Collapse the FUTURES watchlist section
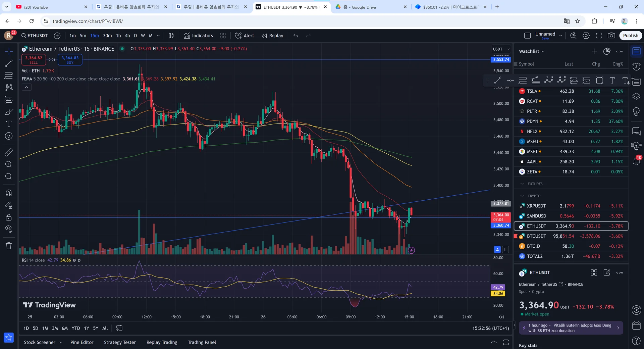This screenshot has width=644, height=349. pos(522,184)
